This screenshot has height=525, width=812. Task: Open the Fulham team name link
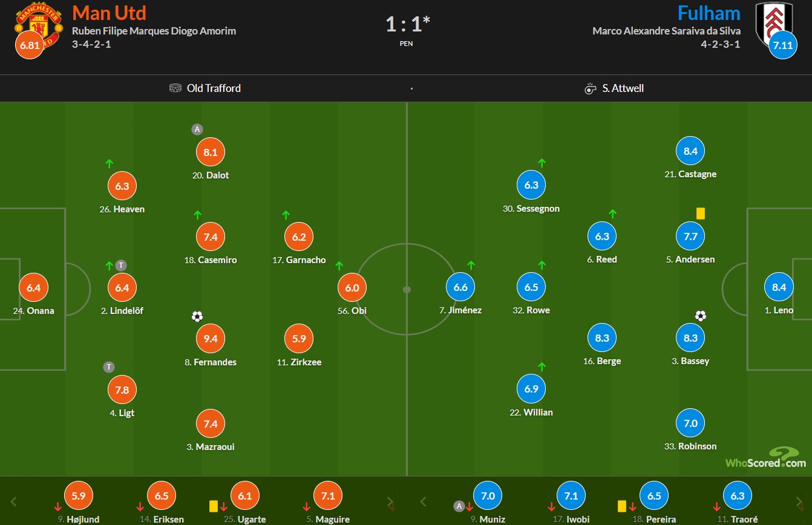[709, 13]
